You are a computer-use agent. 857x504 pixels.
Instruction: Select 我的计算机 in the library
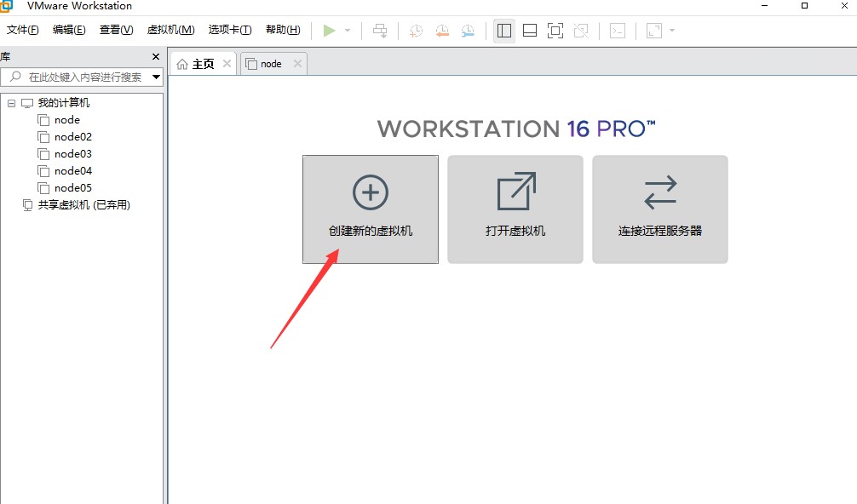point(63,103)
